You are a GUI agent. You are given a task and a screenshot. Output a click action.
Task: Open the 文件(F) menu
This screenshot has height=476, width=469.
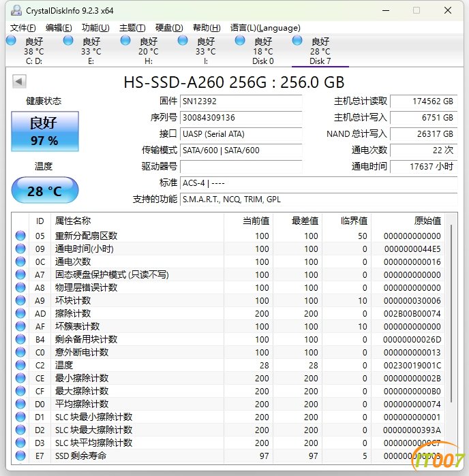(x=22, y=28)
